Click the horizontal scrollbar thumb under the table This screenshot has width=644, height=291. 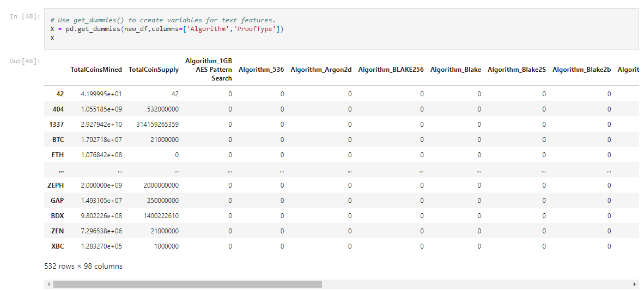[x=187, y=284]
